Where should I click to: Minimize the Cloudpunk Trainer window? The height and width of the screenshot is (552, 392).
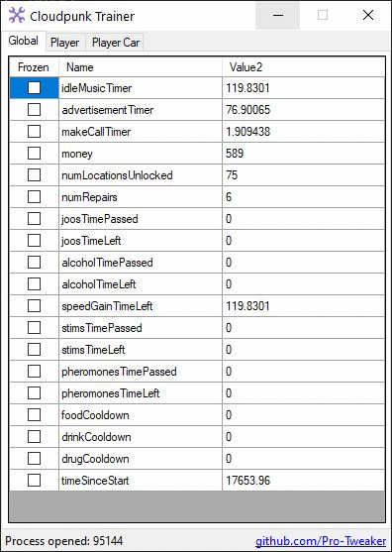[x=278, y=16]
